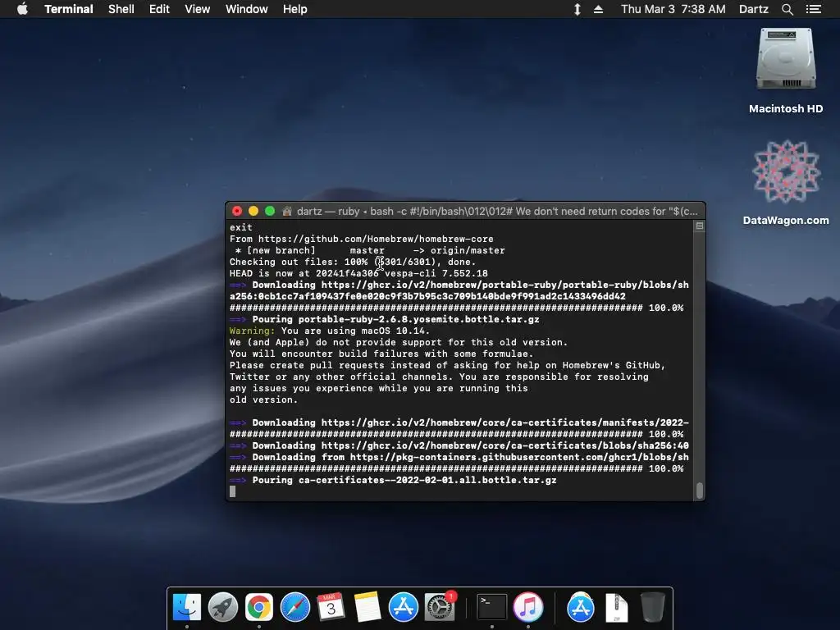The width and height of the screenshot is (840, 630).
Task: Click the eject icon in menu bar
Action: (598, 9)
